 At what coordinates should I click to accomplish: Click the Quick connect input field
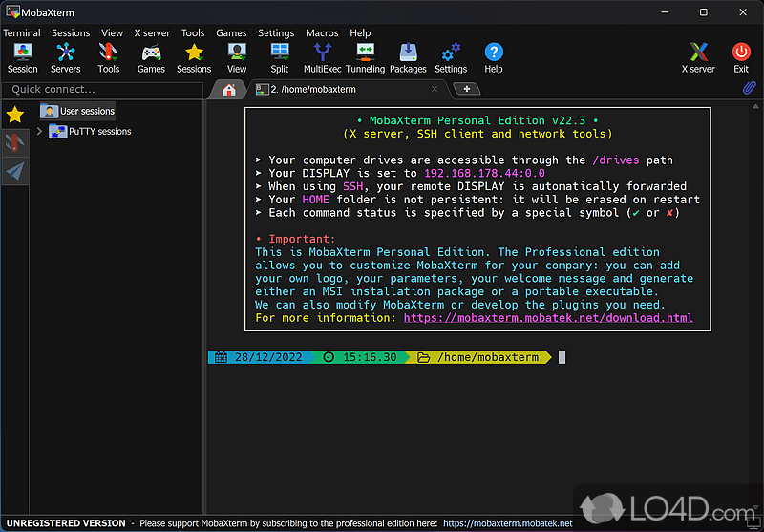point(103,90)
